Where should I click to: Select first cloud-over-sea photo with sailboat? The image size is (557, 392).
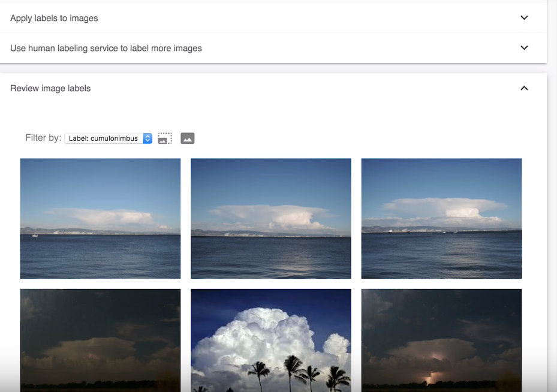click(100, 218)
